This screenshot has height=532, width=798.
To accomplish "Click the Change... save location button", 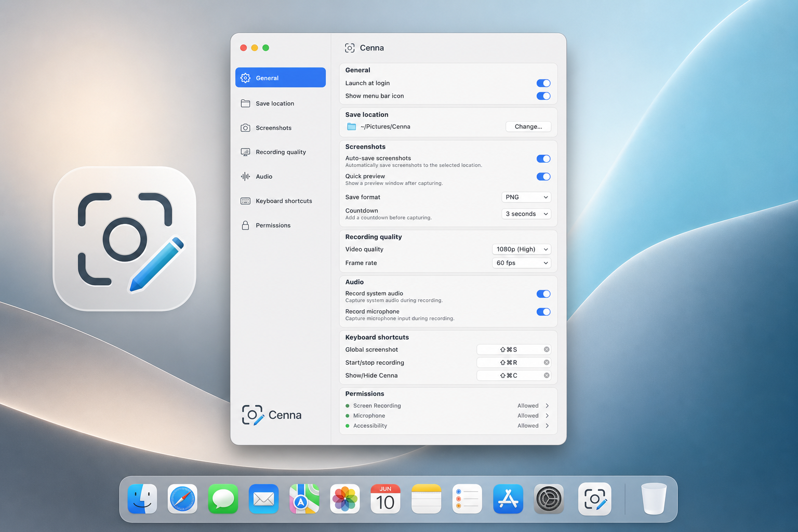I will point(528,127).
